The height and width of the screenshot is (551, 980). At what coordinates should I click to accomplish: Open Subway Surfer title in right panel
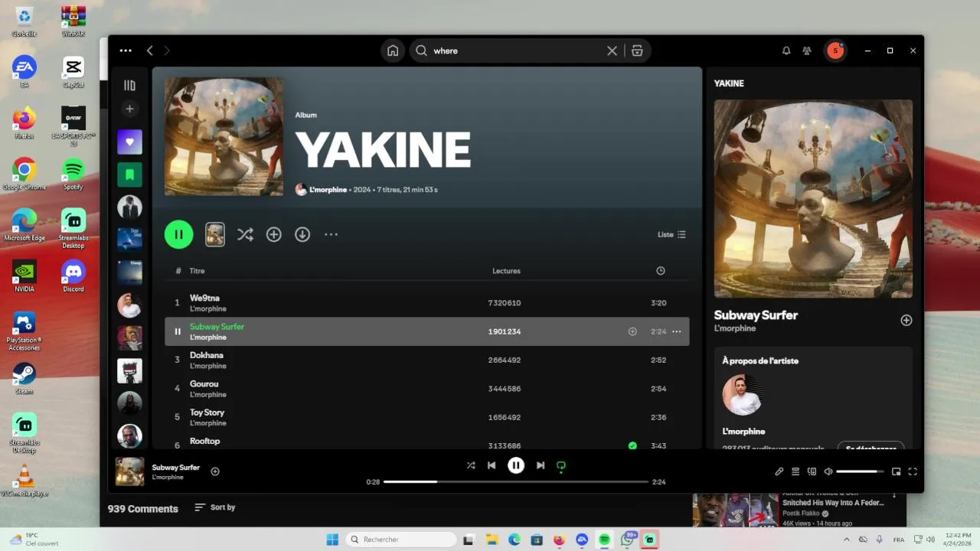756,315
